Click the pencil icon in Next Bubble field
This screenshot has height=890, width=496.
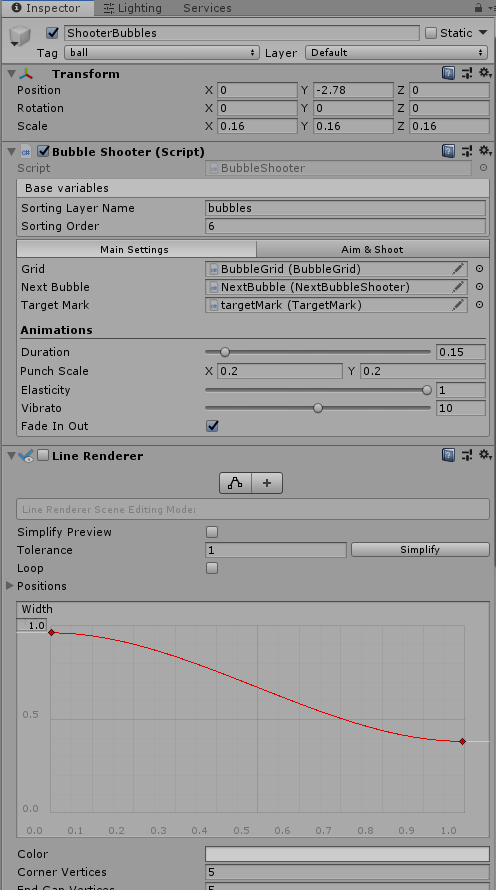click(458, 287)
